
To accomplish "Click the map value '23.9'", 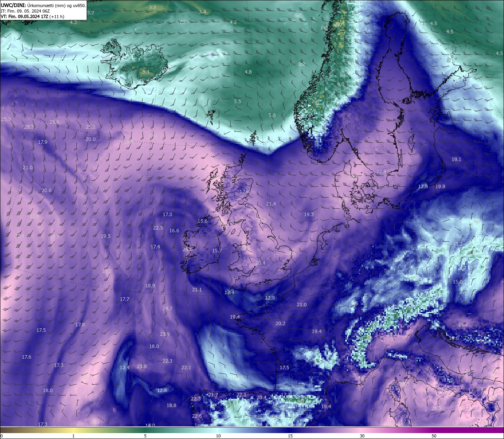I will tap(165, 334).
